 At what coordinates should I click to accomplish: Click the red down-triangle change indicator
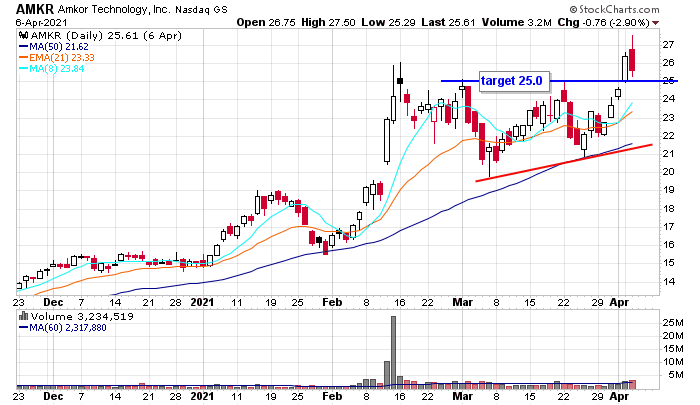(655, 23)
